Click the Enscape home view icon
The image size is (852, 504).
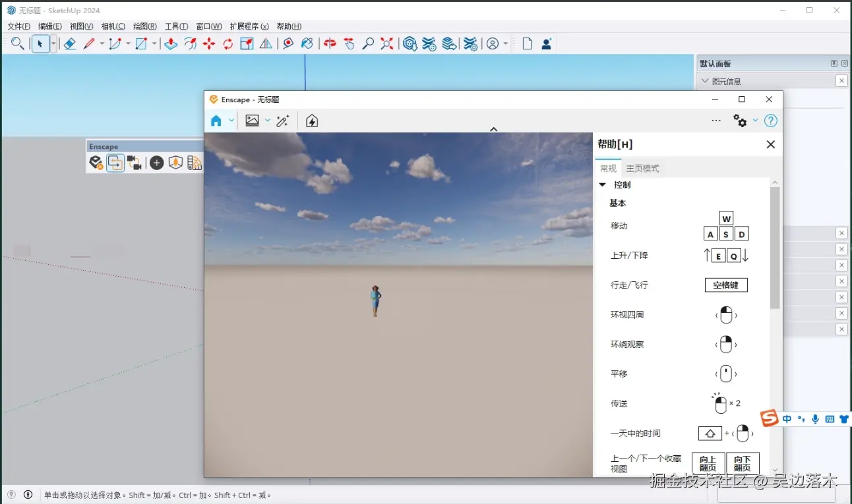[216, 121]
